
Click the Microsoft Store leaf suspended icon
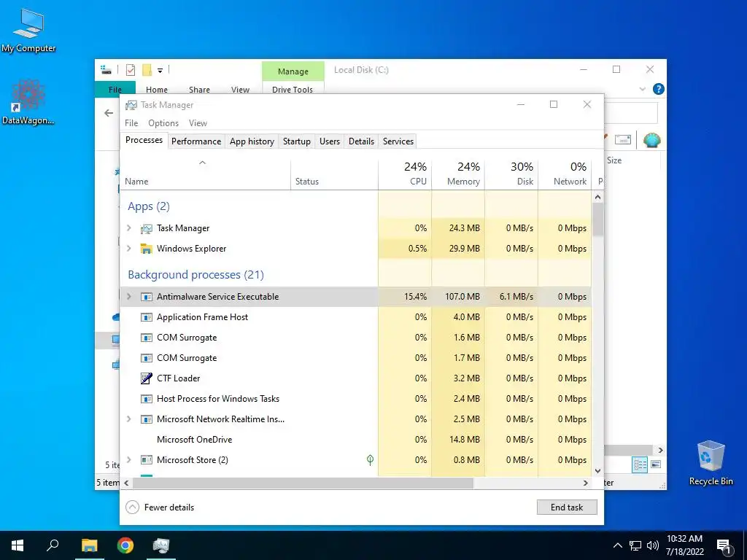tap(370, 459)
